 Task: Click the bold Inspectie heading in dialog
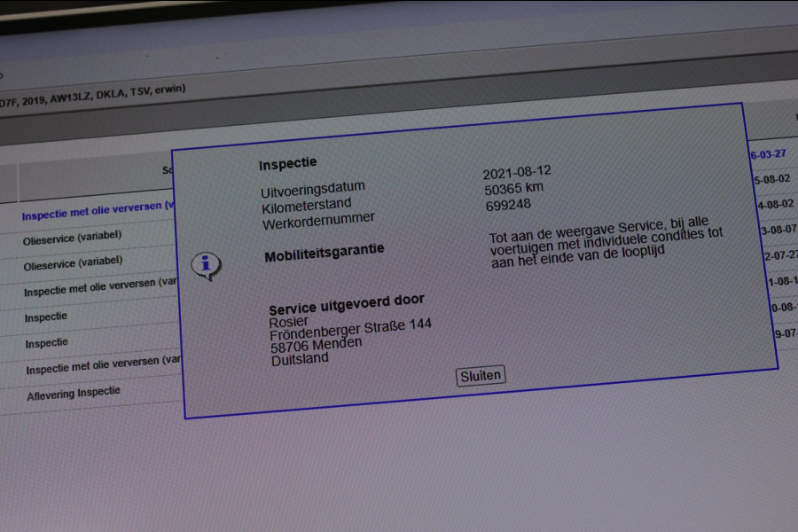287,164
